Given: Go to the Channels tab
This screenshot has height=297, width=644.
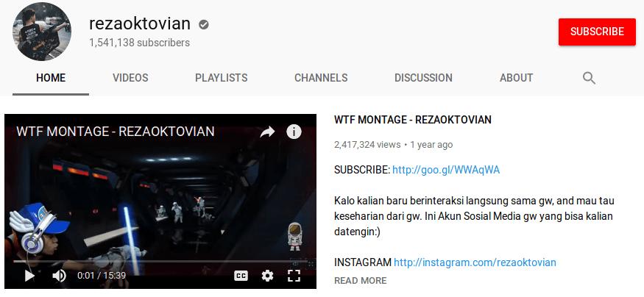Looking at the screenshot, I should (x=321, y=78).
